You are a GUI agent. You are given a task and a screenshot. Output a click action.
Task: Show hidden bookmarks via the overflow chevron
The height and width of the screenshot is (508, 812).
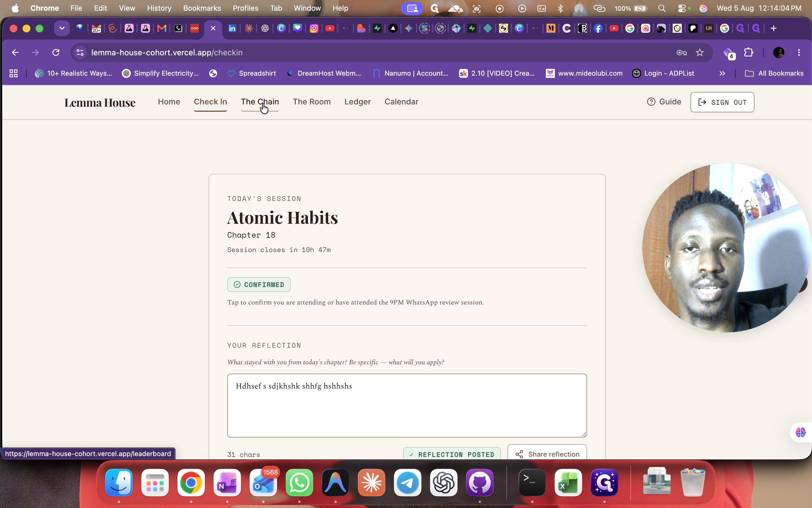pos(722,73)
